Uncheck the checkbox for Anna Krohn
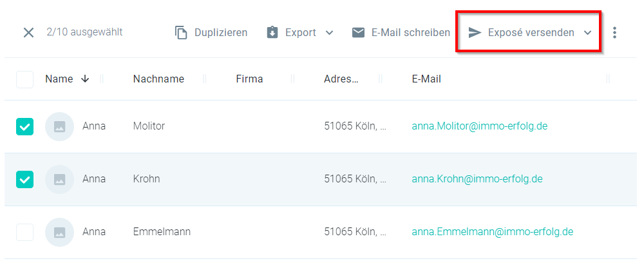The width and height of the screenshot is (644, 270). tap(24, 179)
